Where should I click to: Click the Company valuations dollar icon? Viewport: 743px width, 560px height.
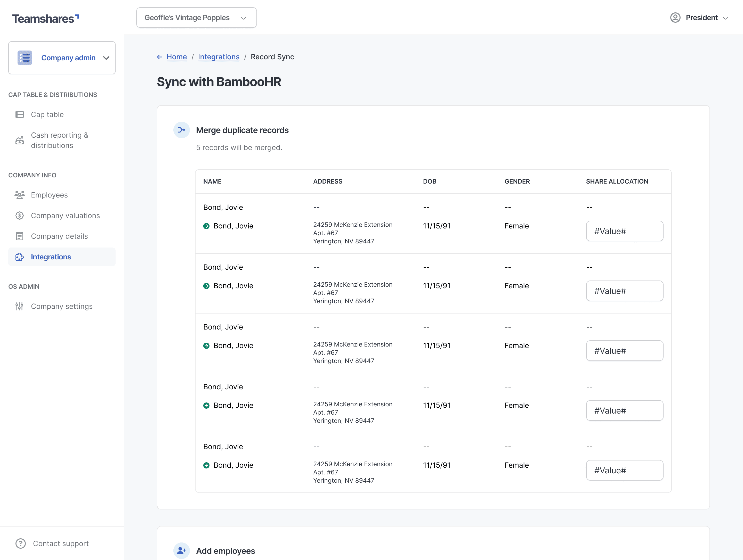(20, 216)
